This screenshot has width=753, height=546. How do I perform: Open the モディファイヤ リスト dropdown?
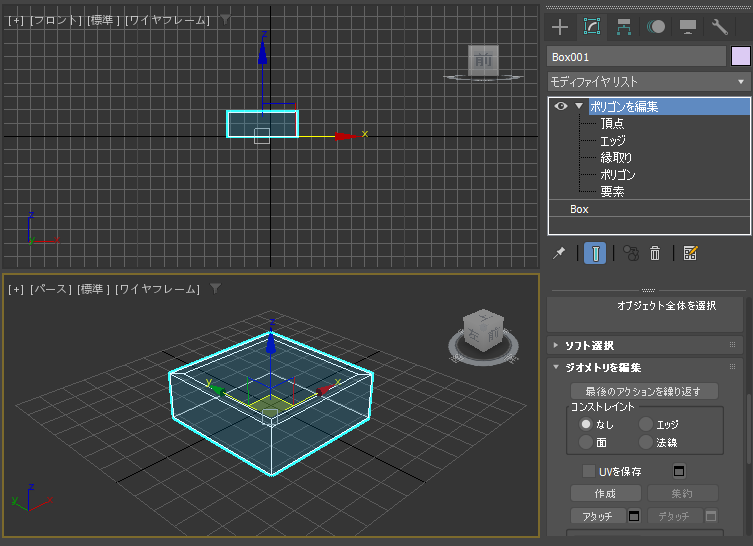point(649,82)
